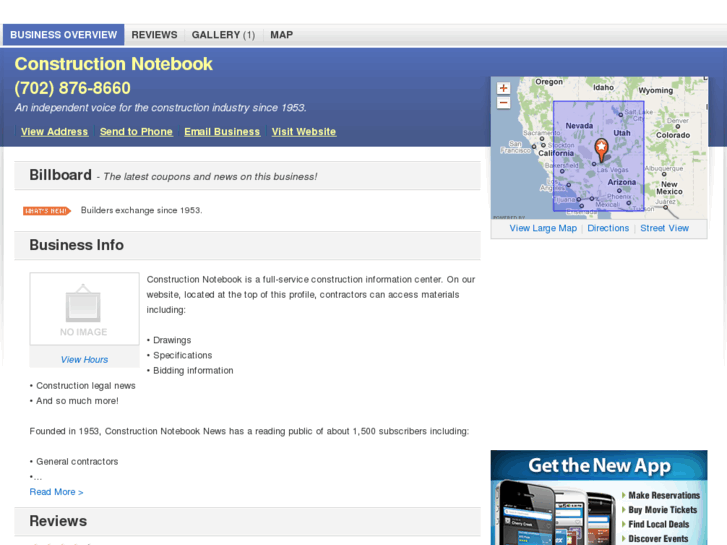727x545 pixels.
Task: Click 'Buy Movie Tickets' in the app banner
Action: pos(663,510)
